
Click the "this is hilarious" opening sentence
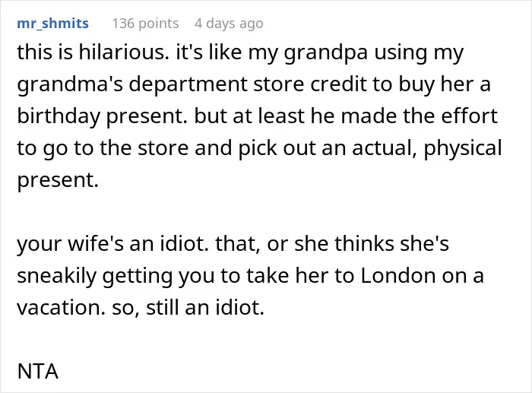tap(93, 52)
